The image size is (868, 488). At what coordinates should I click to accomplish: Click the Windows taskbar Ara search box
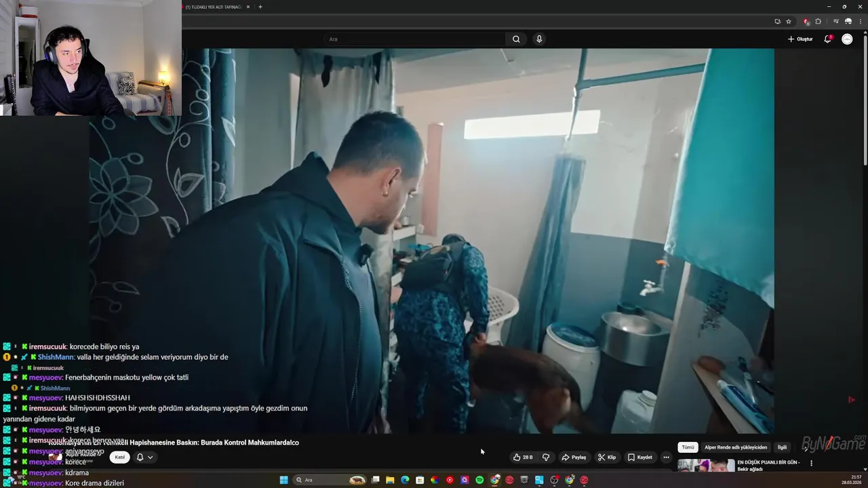click(330, 480)
